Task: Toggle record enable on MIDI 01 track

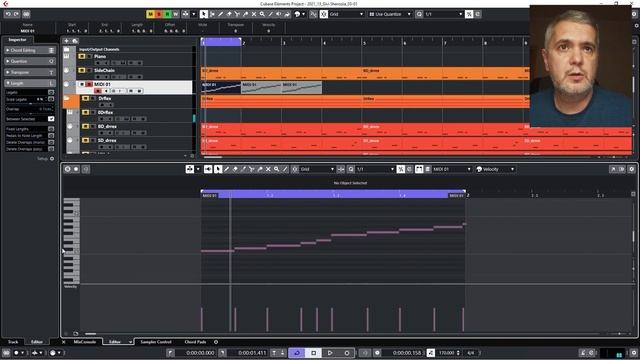Action: coord(98,91)
